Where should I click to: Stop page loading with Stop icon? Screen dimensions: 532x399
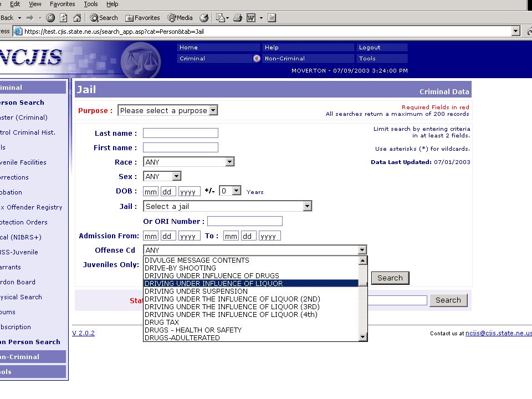(50, 18)
